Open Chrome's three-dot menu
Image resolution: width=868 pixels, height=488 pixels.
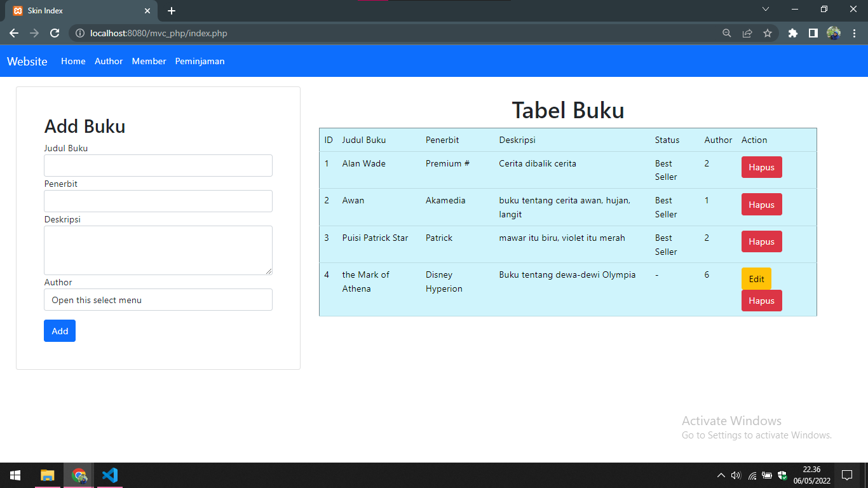click(853, 33)
